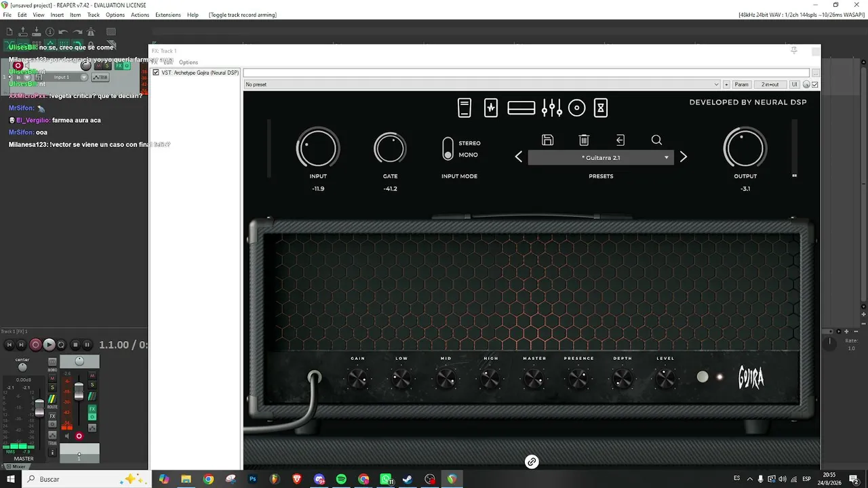The width and height of the screenshot is (868, 488).
Task: Open the Actions menu
Action: point(140,15)
